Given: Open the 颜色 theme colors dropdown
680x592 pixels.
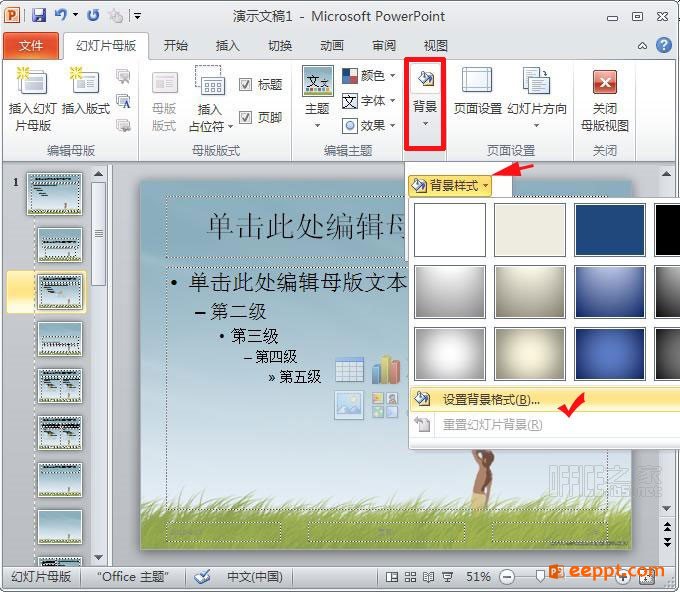Looking at the screenshot, I should 369,76.
